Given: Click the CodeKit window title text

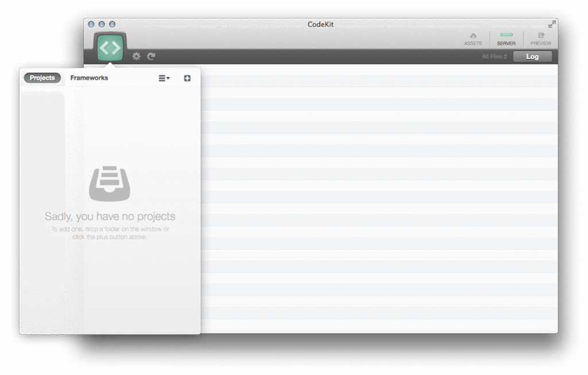Looking at the screenshot, I should coord(320,24).
